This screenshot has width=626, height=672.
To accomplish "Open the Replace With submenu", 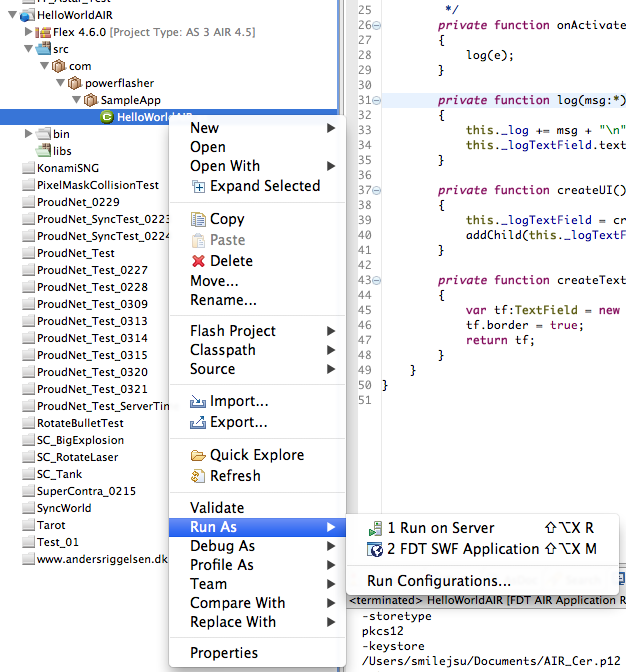I will click(x=258, y=622).
